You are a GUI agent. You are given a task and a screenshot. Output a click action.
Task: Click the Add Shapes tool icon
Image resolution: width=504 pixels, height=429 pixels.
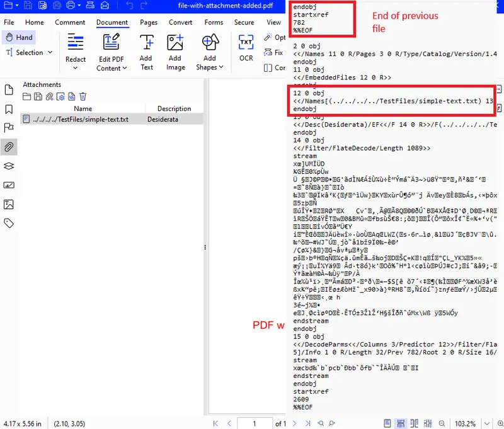[210, 42]
